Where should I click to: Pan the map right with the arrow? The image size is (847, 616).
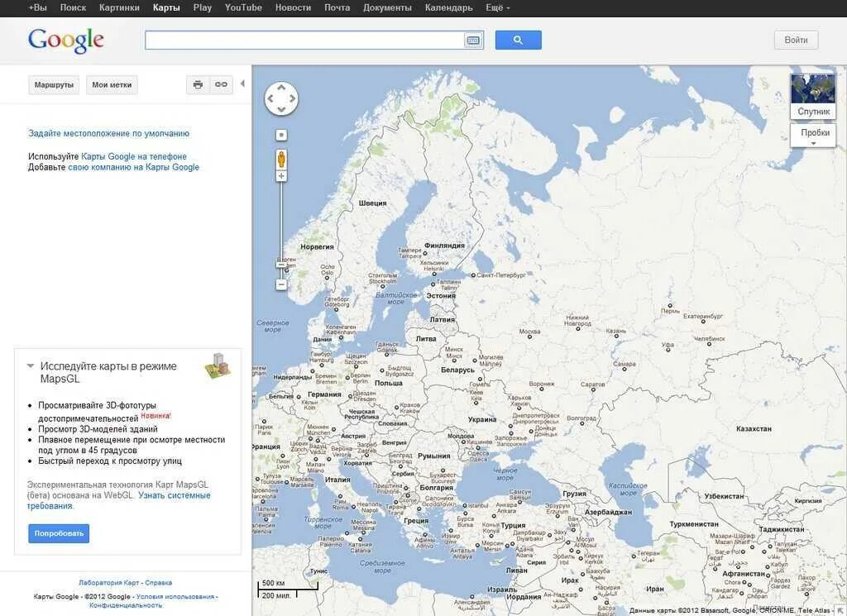tap(292, 98)
